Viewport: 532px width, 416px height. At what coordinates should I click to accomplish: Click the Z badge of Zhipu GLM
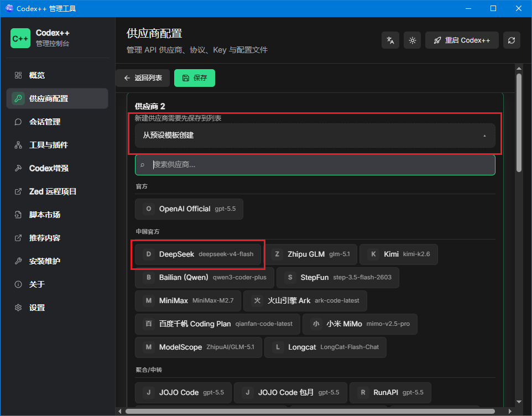277,254
